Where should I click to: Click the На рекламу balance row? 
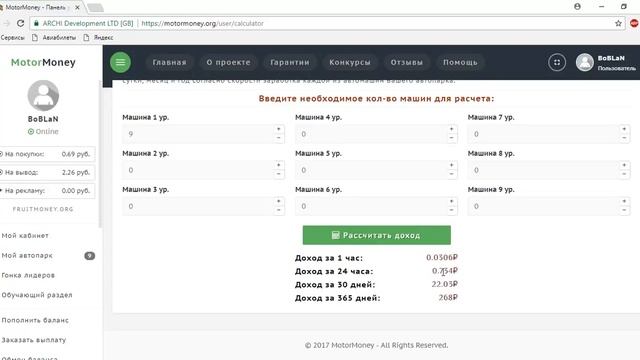click(x=47, y=191)
